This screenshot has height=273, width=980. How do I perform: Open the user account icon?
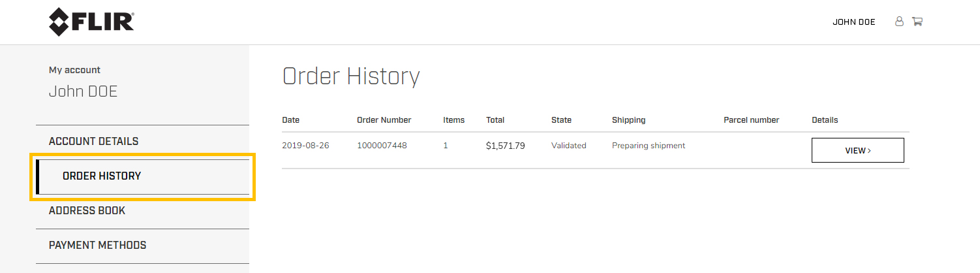point(899,22)
